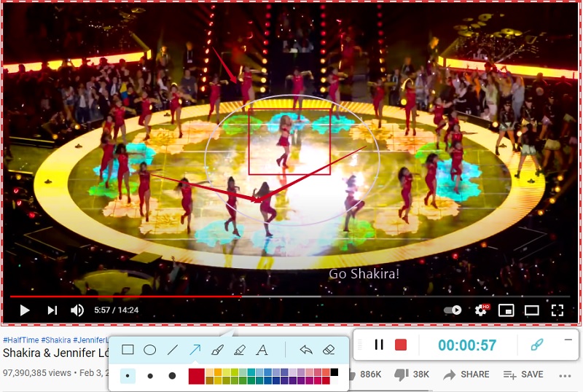This screenshot has height=392, width=583.
Task: Choose the smallest stroke size dot
Action: 128,376
